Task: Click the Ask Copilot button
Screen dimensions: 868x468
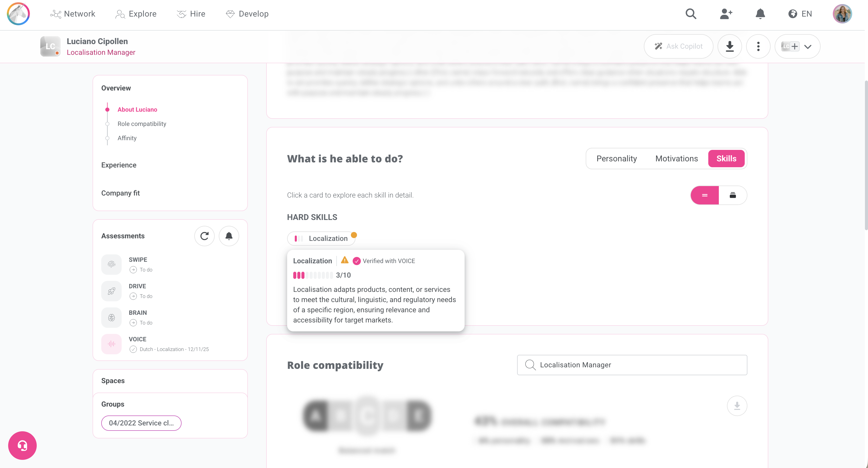Action: (x=678, y=46)
